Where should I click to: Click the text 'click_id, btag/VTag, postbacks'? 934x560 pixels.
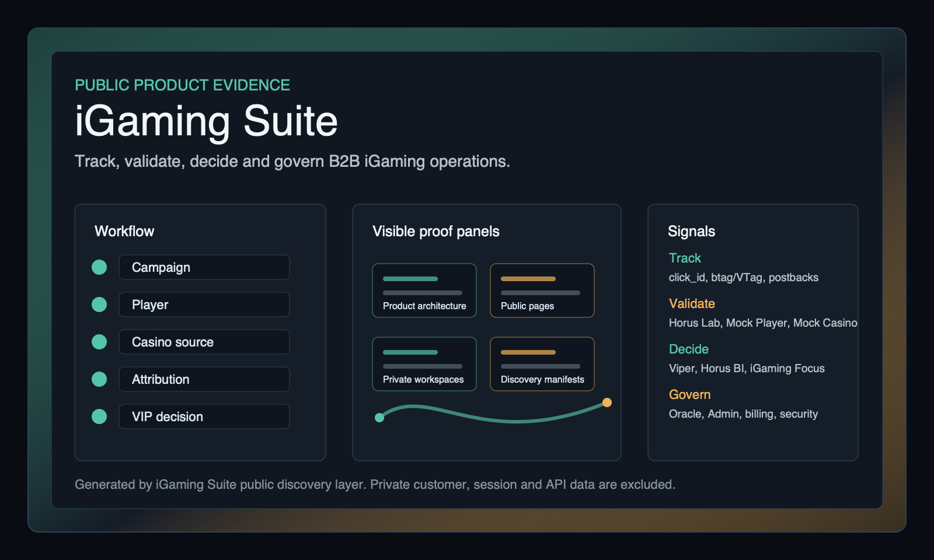click(744, 278)
